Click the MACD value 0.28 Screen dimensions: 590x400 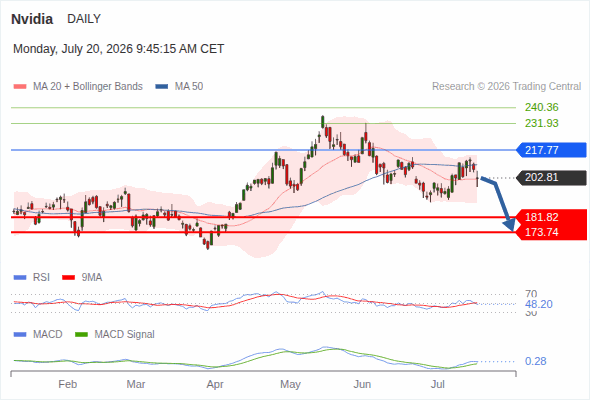(x=536, y=361)
